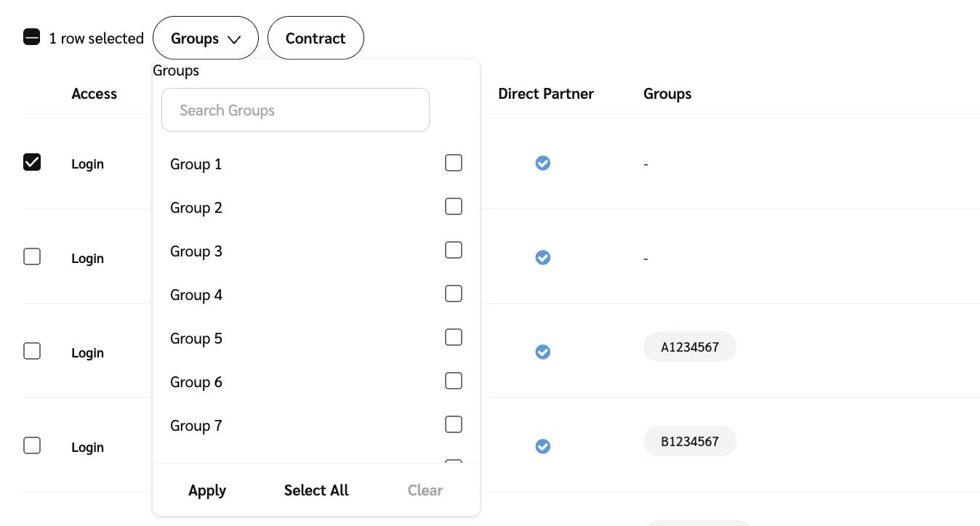Click the Clear button
This screenshot has height=526, width=980.
425,490
